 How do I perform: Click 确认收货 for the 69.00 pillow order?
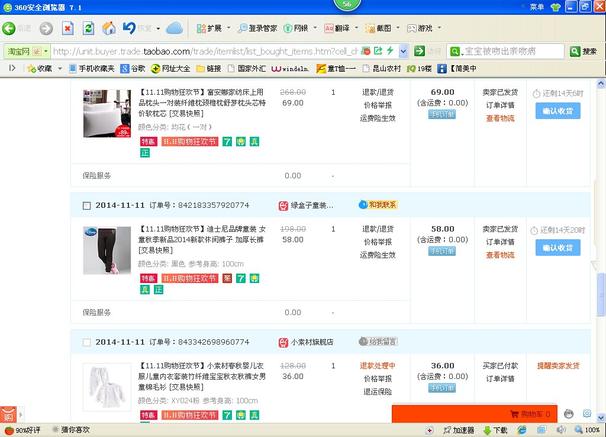click(558, 111)
